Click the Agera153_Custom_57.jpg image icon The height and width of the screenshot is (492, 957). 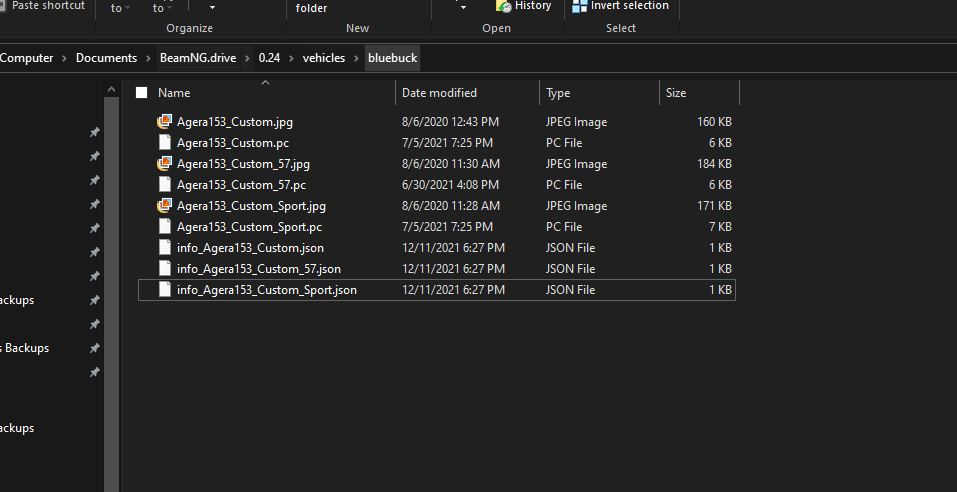(x=164, y=164)
